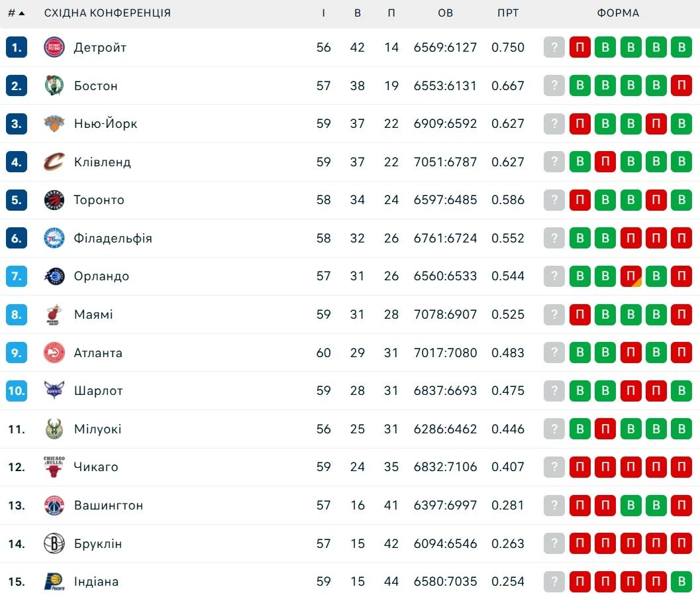
Task: Sort table by the # rank column
Action: tap(16, 13)
